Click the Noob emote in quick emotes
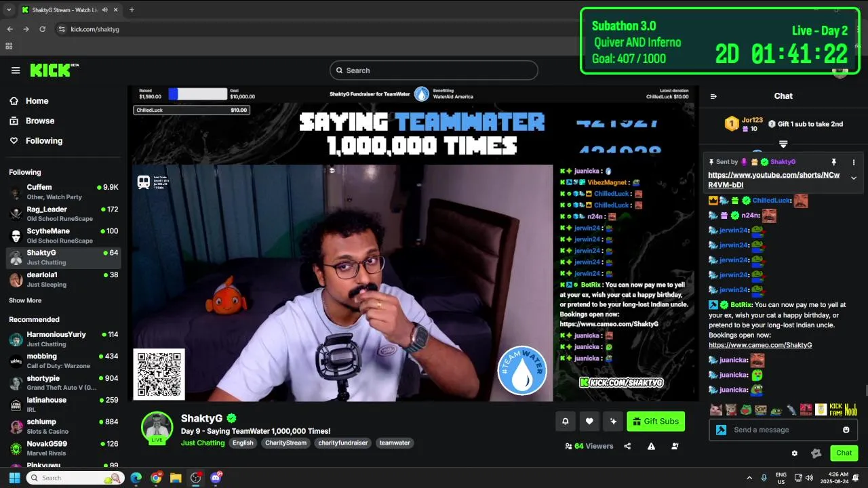 click(x=851, y=409)
